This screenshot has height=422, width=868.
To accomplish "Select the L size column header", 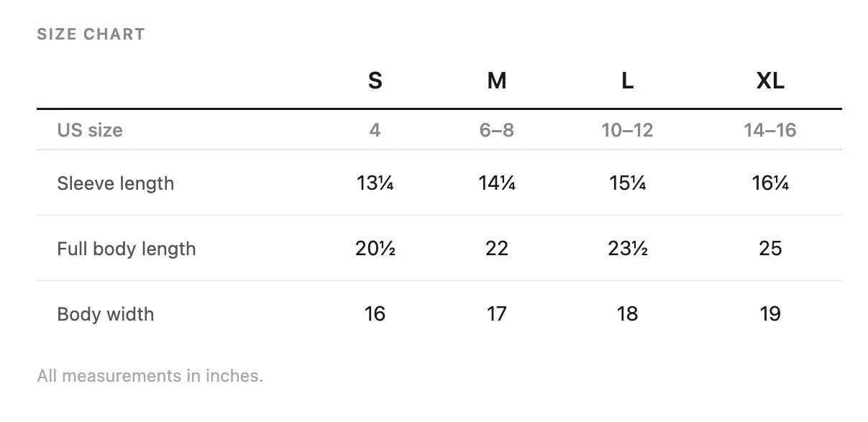I will 627,81.
